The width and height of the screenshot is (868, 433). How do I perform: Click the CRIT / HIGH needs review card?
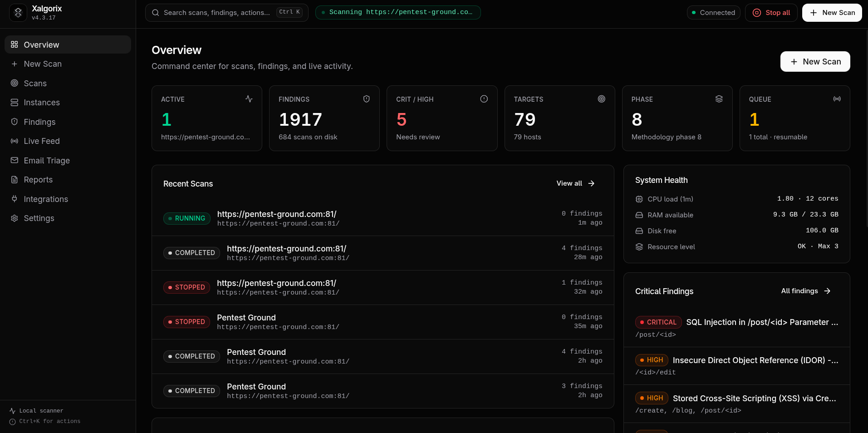coord(442,118)
